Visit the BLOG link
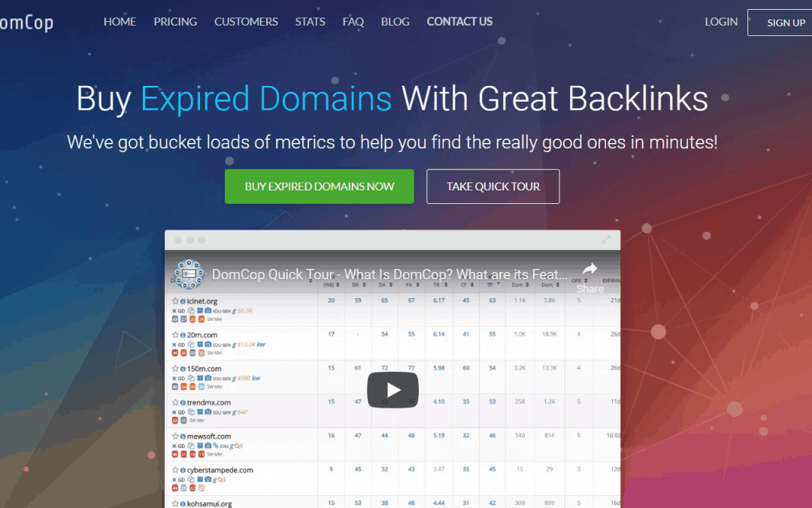This screenshot has height=508, width=812. (395, 22)
